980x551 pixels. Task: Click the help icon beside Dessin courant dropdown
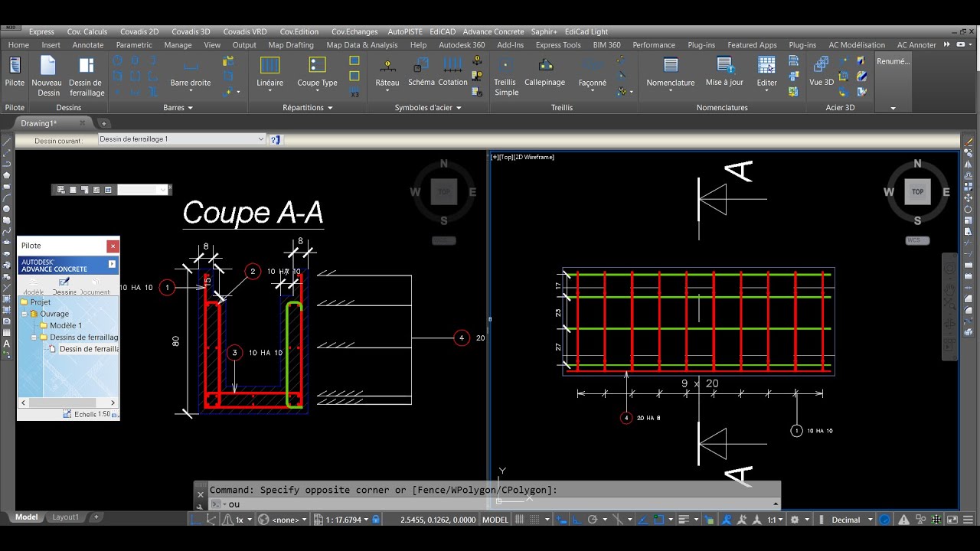pyautogui.click(x=276, y=139)
